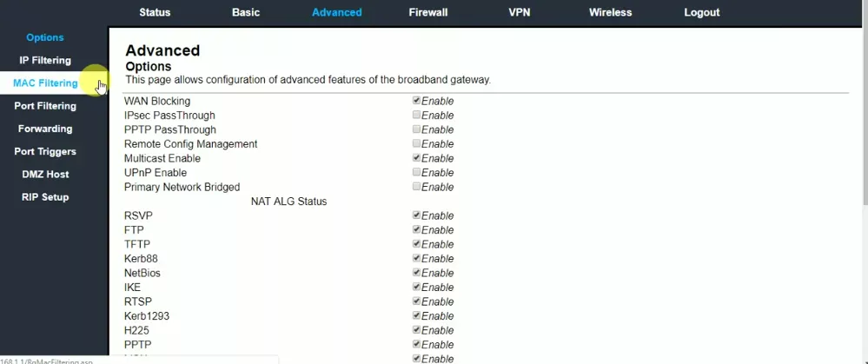
Task: Click the Logout link
Action: tap(702, 12)
